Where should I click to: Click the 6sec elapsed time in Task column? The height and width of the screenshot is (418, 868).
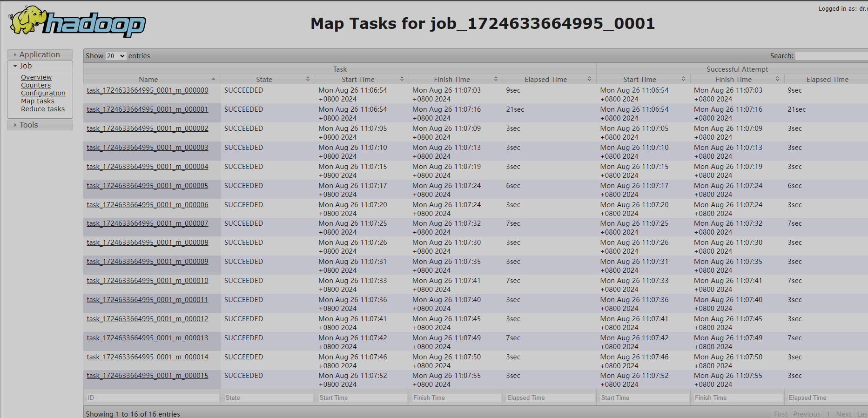click(513, 186)
